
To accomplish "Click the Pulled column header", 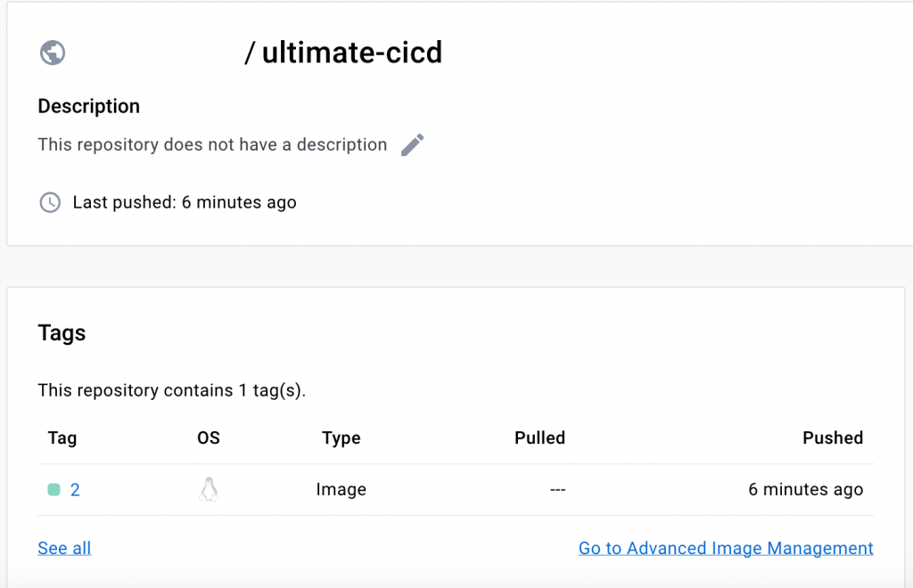I will tap(539, 437).
